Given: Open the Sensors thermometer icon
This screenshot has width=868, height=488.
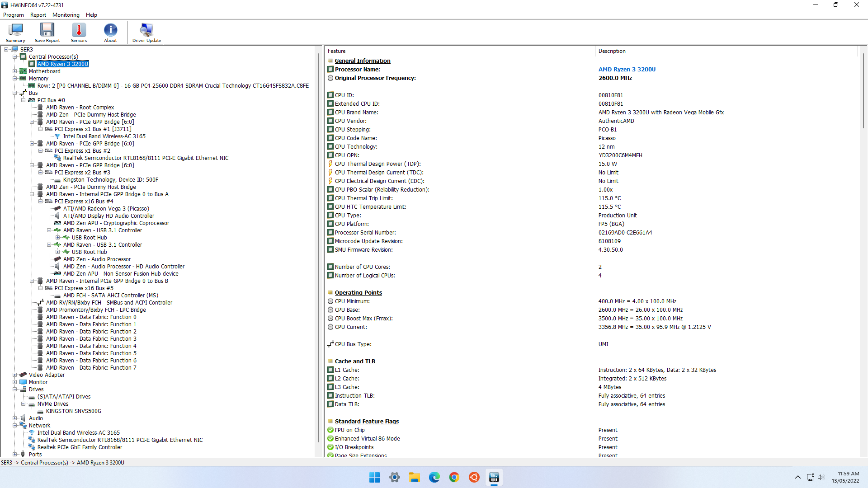Looking at the screenshot, I should tap(79, 33).
